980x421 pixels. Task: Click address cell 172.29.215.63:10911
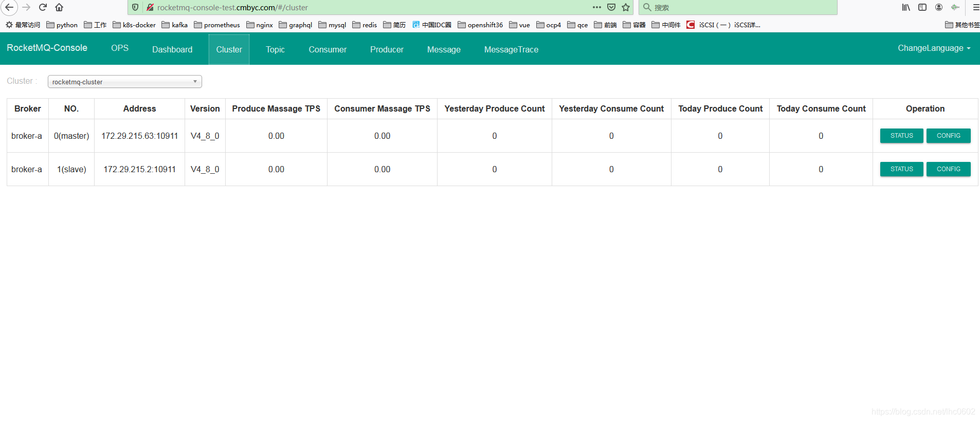click(139, 136)
